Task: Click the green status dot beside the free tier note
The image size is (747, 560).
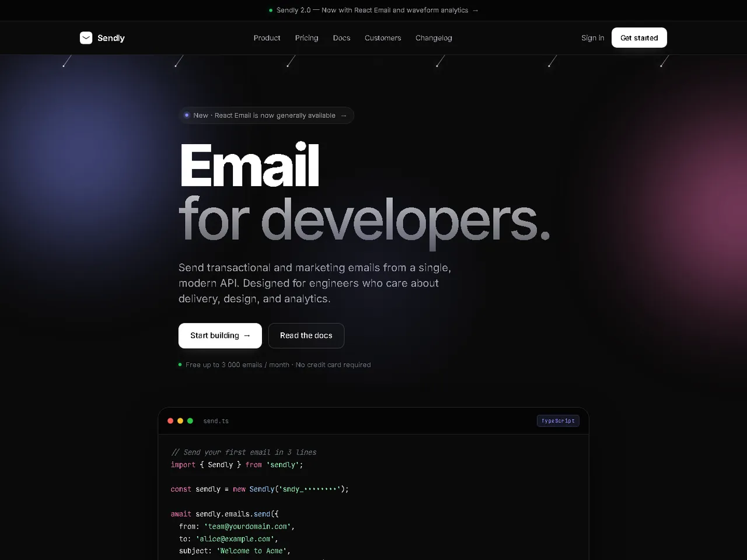Action: pos(180,365)
